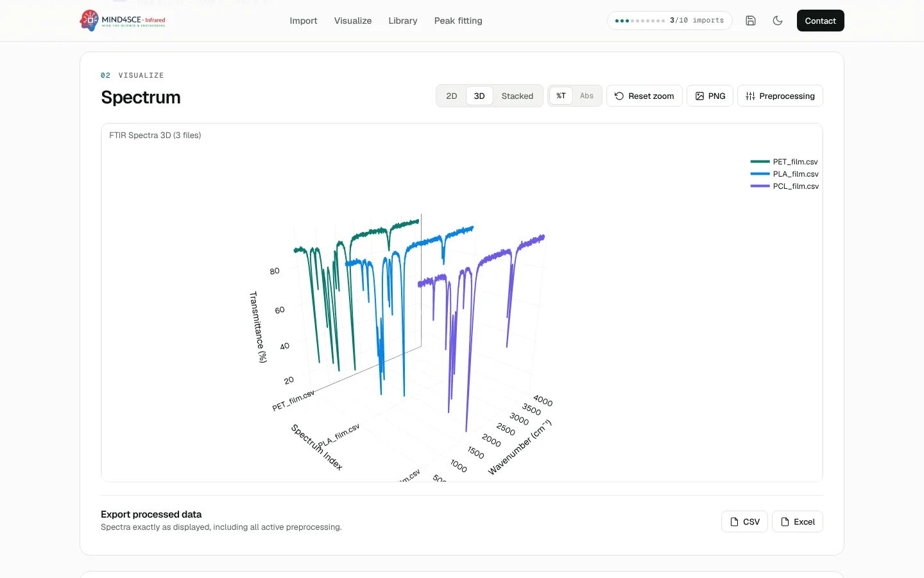Image resolution: width=924 pixels, height=578 pixels.
Task: Toggle PLA_film.csv legend entry
Action: pos(796,174)
